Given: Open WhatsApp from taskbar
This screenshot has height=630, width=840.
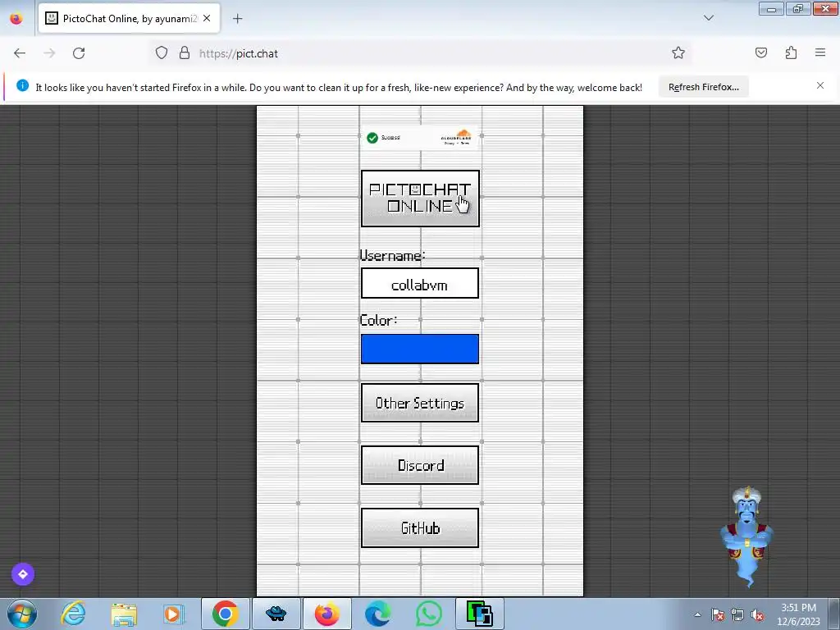Looking at the screenshot, I should click(x=428, y=614).
